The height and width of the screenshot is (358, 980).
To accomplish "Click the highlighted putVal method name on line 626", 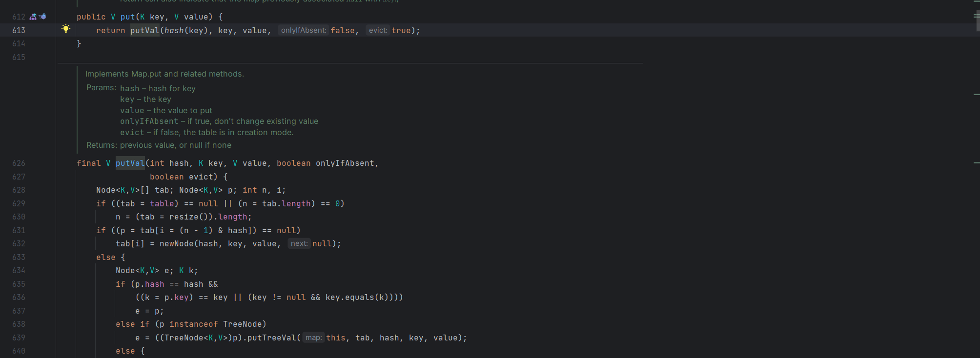I will click(130, 163).
